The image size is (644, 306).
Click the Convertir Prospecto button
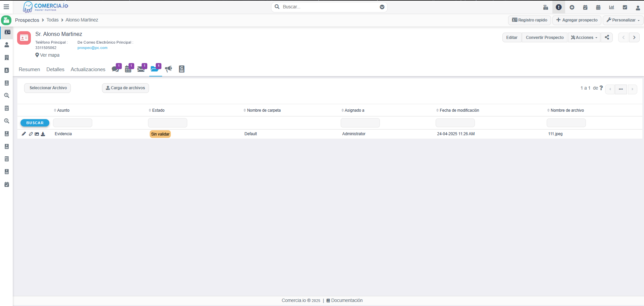(545, 37)
